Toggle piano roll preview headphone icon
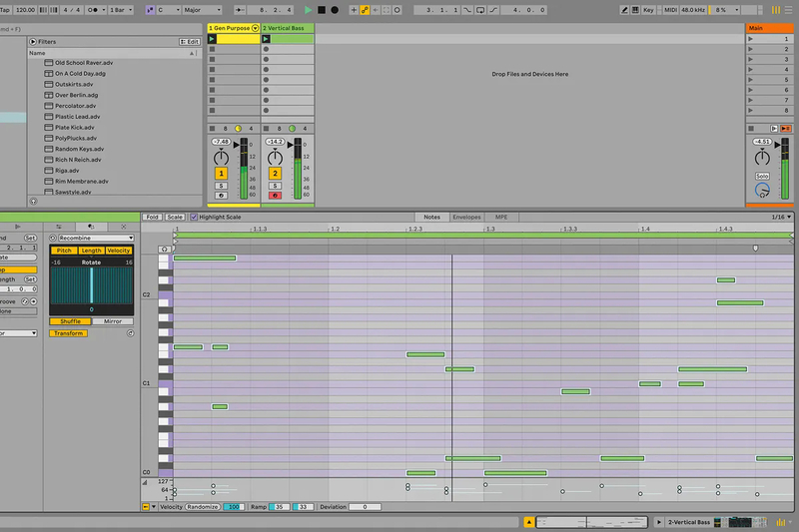Image resolution: width=799 pixels, height=532 pixels. tap(164, 250)
